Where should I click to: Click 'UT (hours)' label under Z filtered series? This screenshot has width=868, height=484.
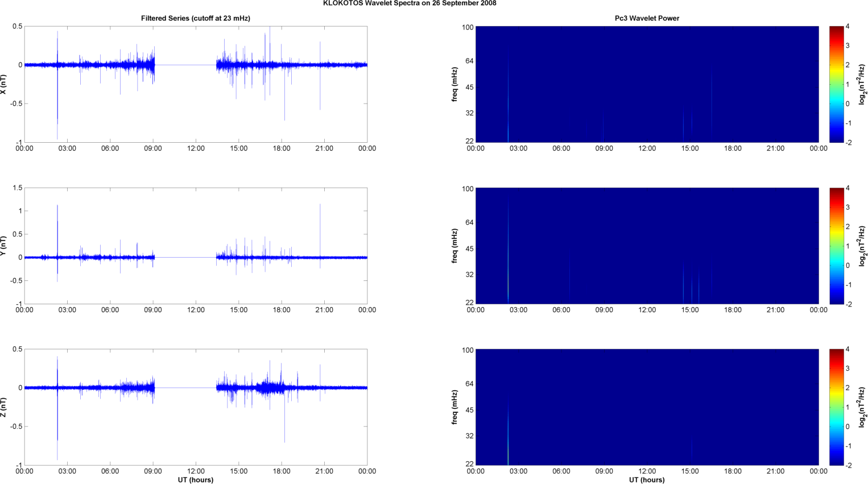pyautogui.click(x=196, y=480)
